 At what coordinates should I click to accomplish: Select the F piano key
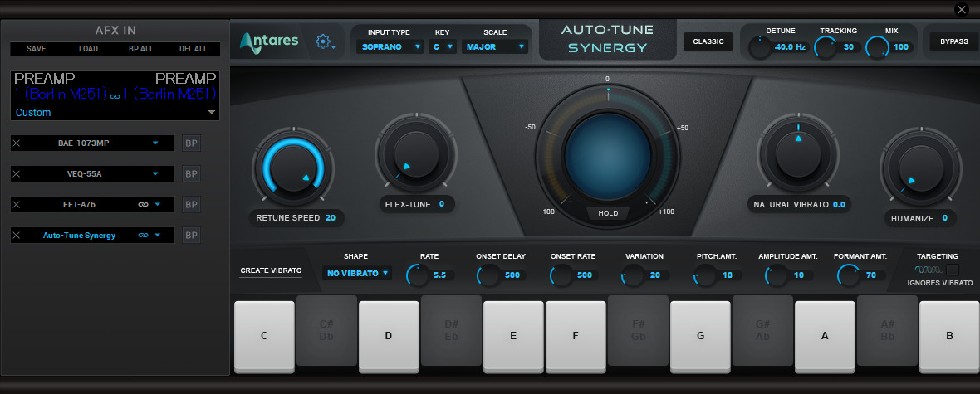576,336
